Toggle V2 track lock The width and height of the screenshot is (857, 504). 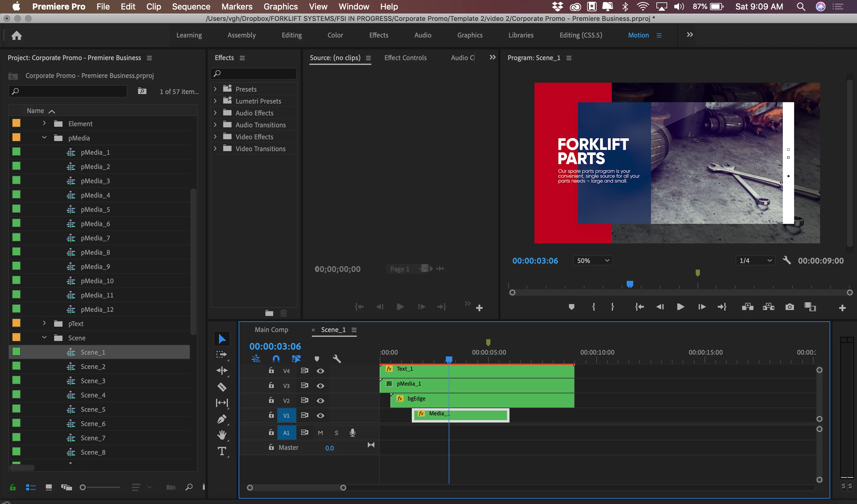click(x=271, y=400)
